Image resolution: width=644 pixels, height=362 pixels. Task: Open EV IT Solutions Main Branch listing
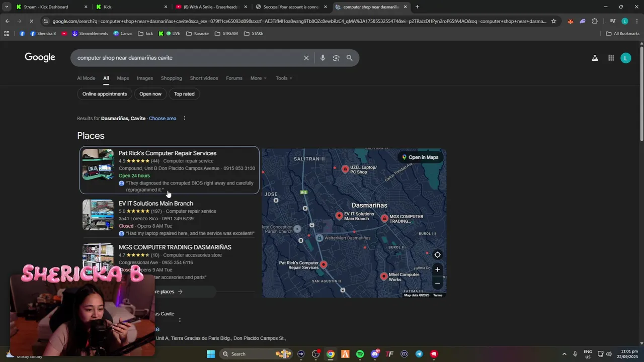(x=156, y=204)
